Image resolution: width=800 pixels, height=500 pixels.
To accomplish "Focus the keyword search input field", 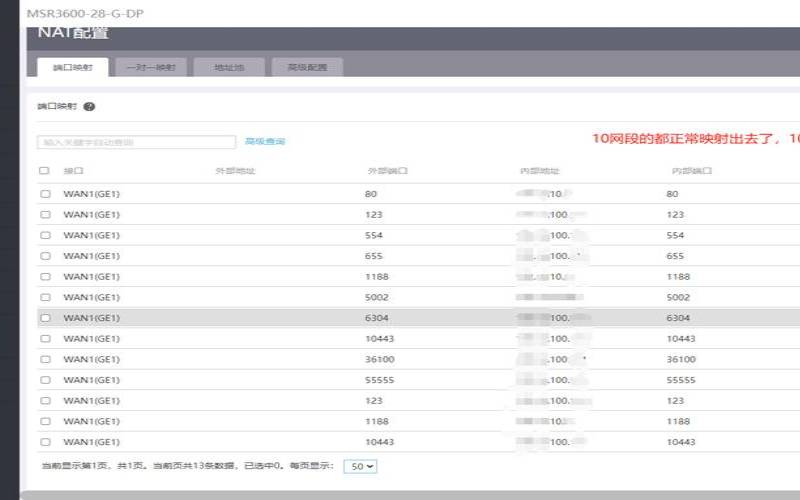I will 136,142.
